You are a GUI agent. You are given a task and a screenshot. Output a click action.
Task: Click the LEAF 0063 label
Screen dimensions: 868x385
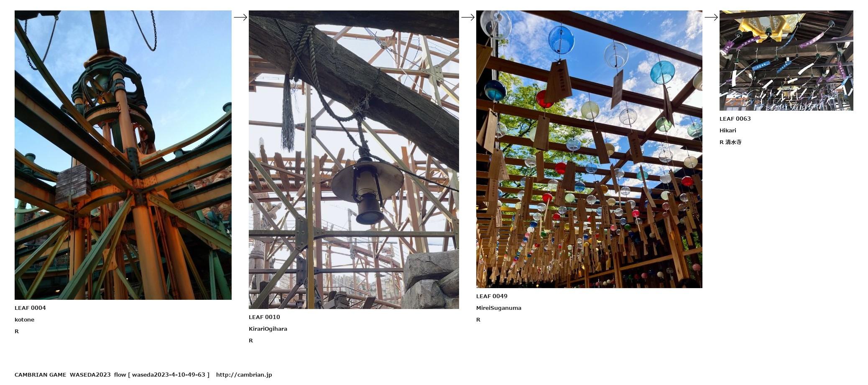(735, 119)
